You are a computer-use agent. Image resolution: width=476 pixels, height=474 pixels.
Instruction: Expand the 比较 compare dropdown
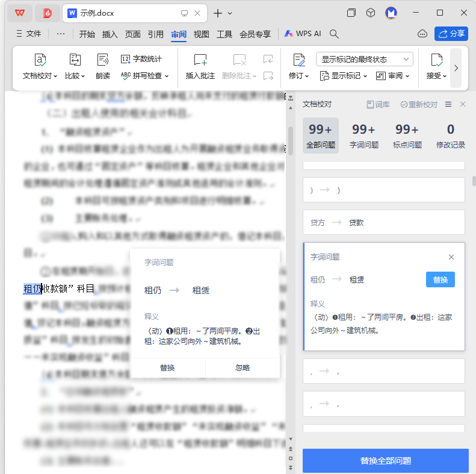(x=83, y=76)
